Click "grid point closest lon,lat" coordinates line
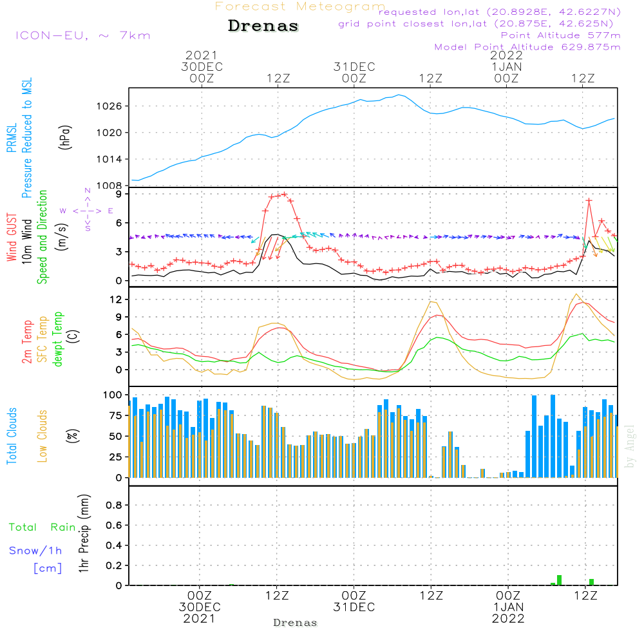The height and width of the screenshot is (644, 644). pyautogui.click(x=476, y=23)
